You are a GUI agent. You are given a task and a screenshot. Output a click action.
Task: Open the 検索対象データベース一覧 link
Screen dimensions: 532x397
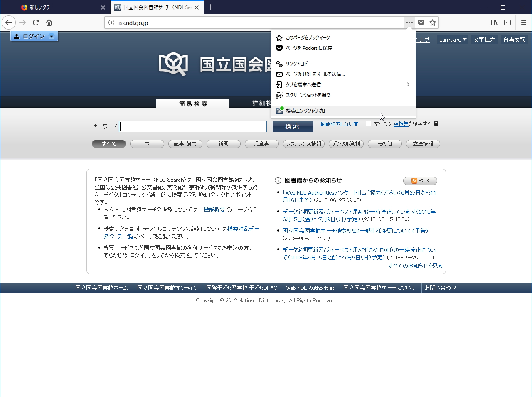(x=181, y=232)
